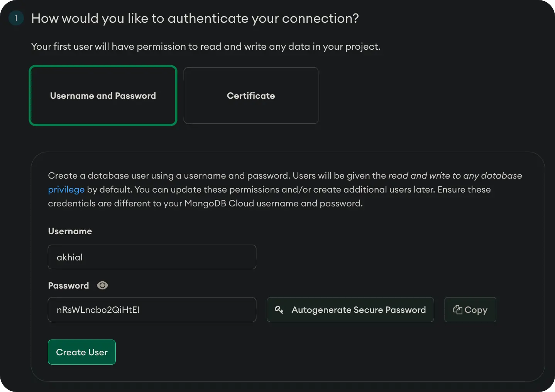The width and height of the screenshot is (555, 392).
Task: Toggle password visibility with the eye icon
Action: (102, 286)
